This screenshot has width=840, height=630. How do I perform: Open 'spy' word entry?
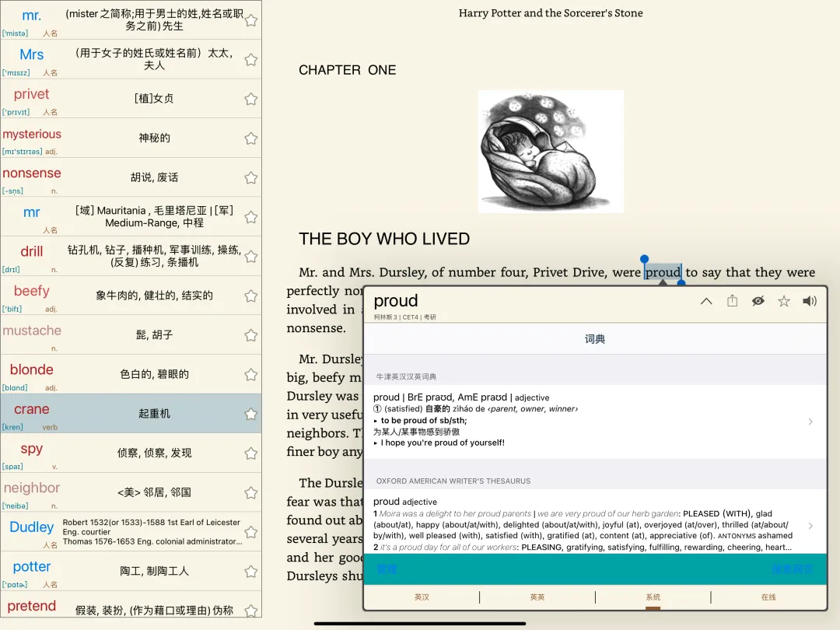[131, 453]
